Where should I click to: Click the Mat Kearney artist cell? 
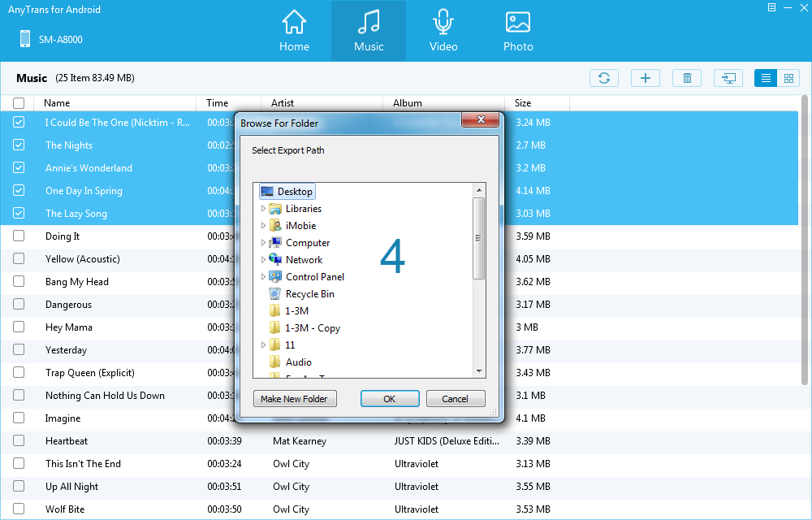point(300,441)
